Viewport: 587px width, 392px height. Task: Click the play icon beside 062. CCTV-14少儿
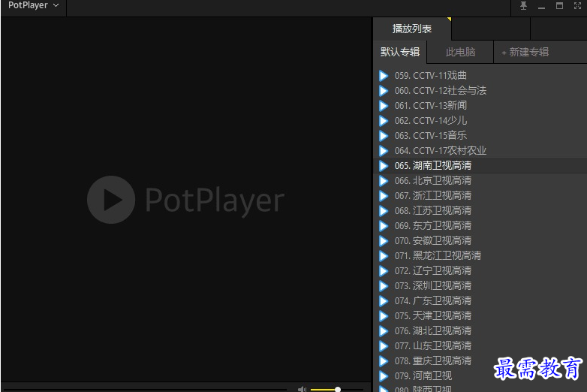click(x=384, y=121)
